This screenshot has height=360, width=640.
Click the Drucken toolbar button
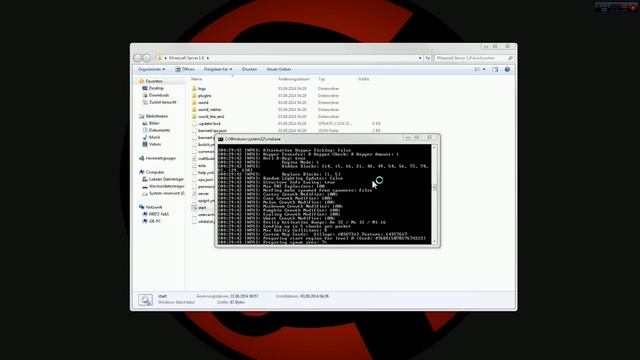[249, 69]
